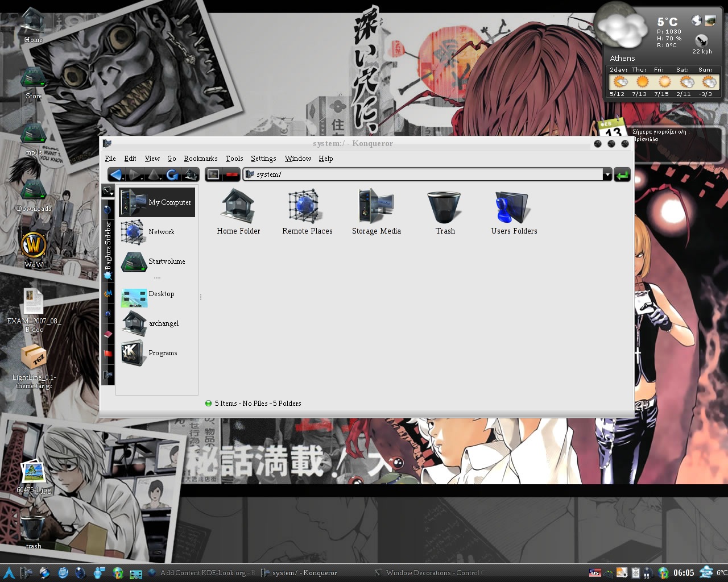Viewport: 728px width, 582px height.
Task: Switch to Add Content KDE-Look.org taskbar entry
Action: coord(202,573)
